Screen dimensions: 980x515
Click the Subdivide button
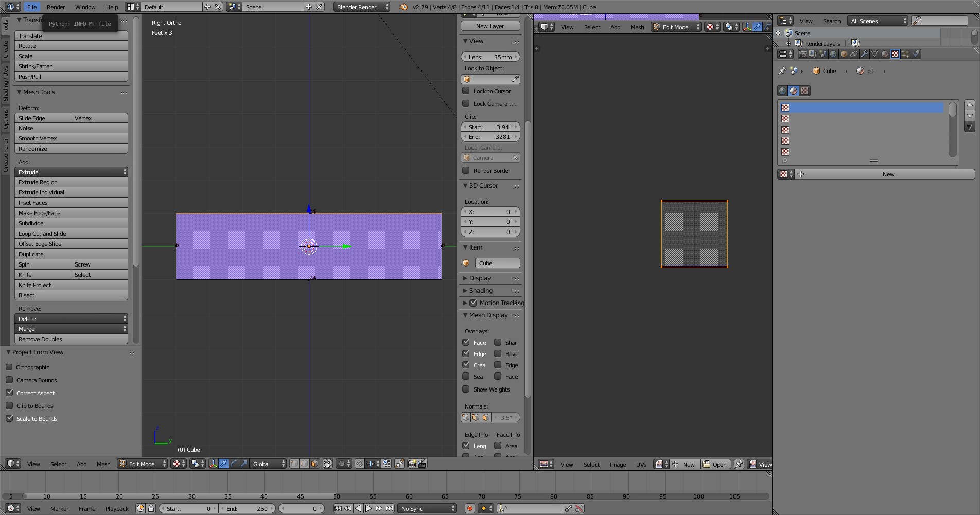point(71,223)
